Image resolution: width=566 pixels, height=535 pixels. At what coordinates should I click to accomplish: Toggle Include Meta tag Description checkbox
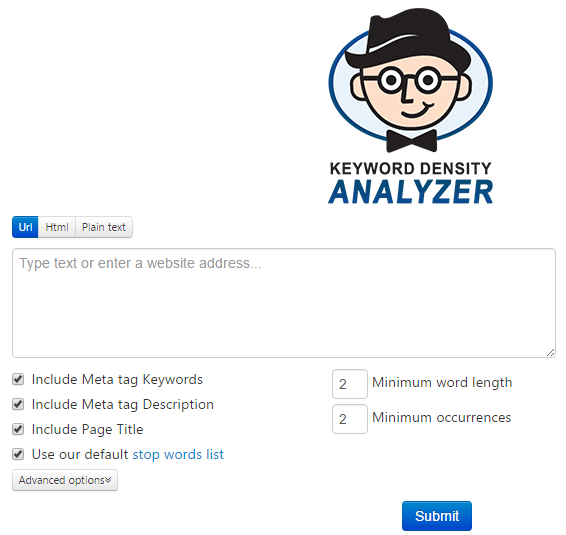click(18, 404)
